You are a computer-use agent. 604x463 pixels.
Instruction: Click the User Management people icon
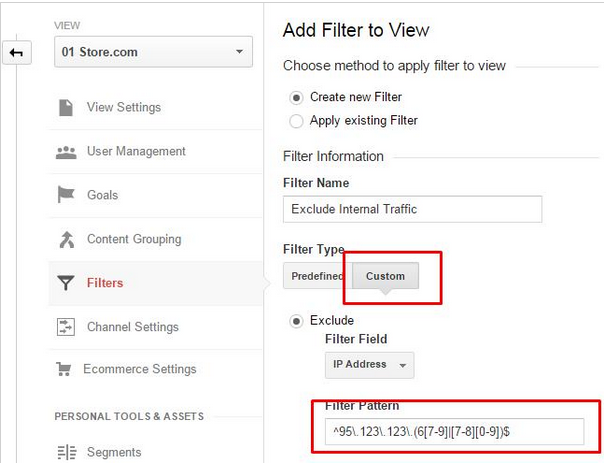click(66, 152)
